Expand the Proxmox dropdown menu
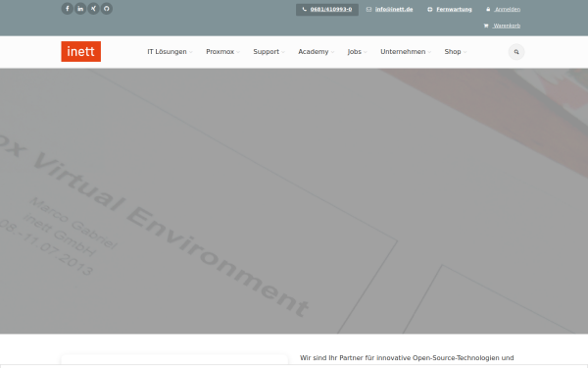Viewport: 588px width, 368px height. (x=222, y=52)
